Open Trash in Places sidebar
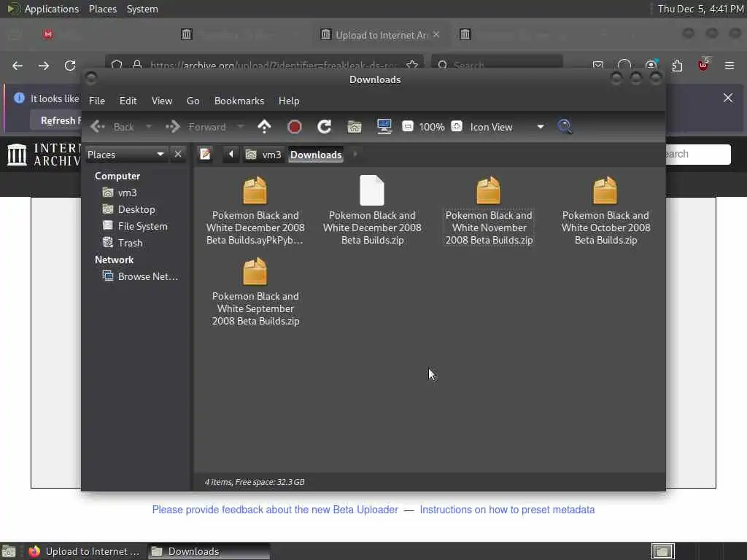Viewport: 747px width, 560px height. (123, 243)
